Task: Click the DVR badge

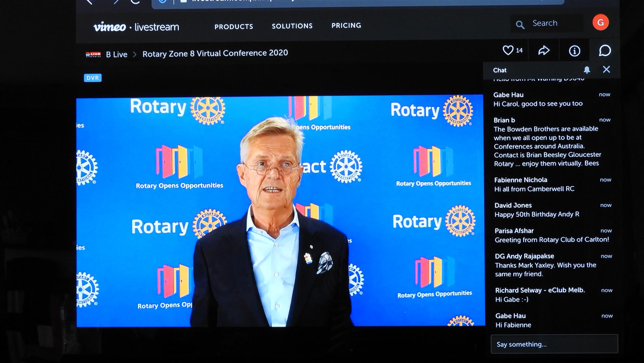Action: [x=93, y=78]
